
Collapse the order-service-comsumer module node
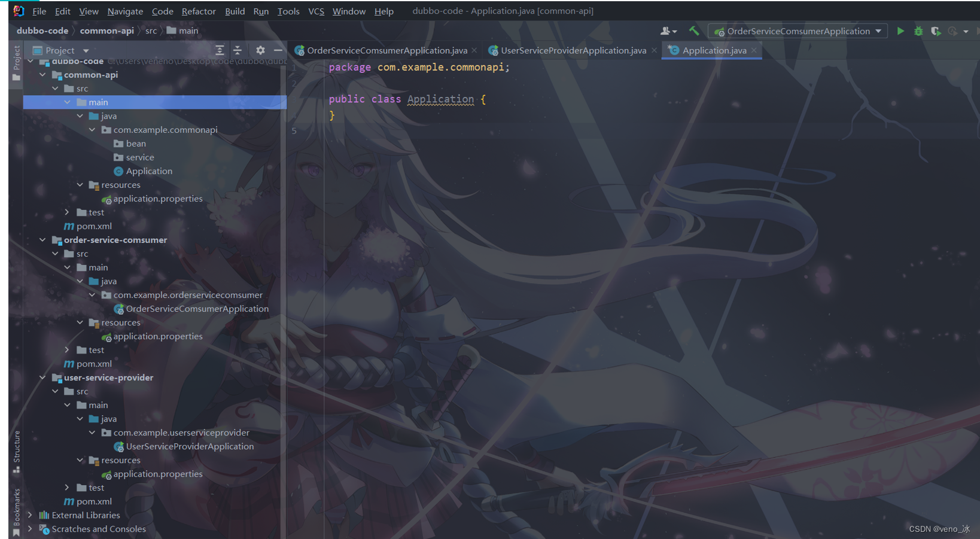click(x=42, y=240)
